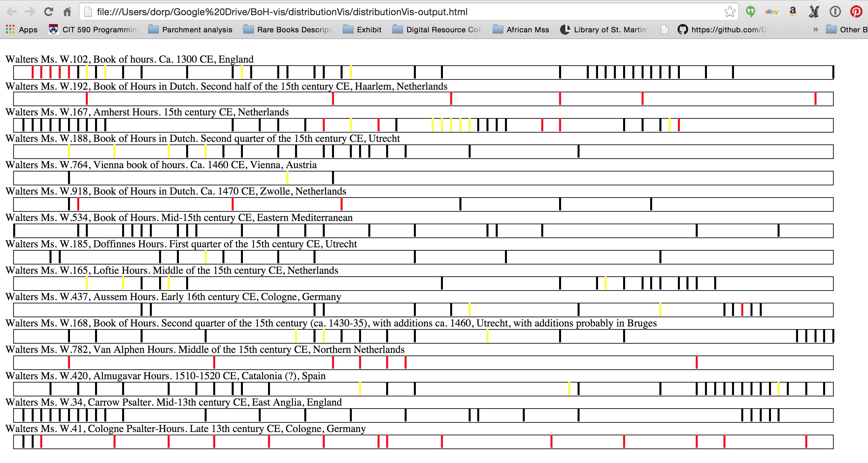
Task: Open the Hangouts extension icon
Action: [x=751, y=12]
